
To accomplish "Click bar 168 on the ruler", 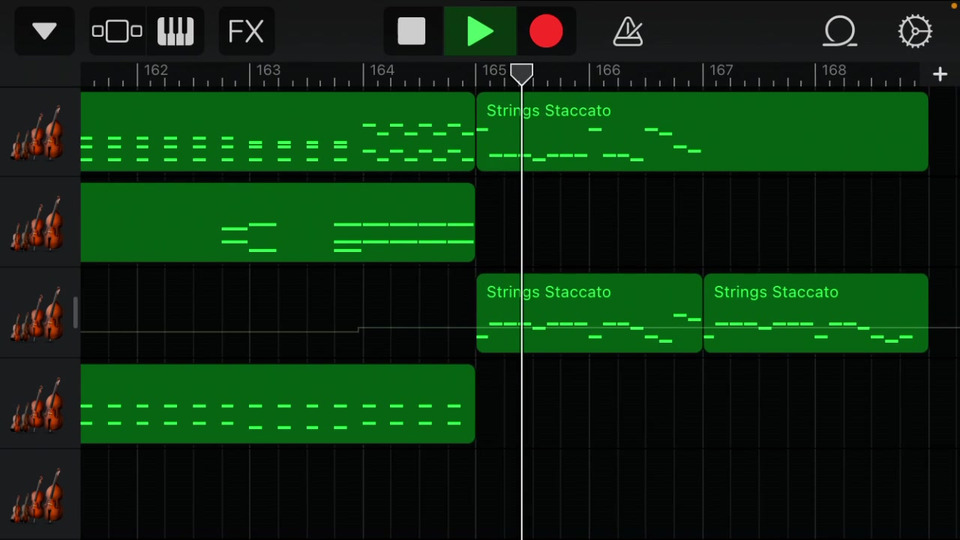I will click(834, 70).
